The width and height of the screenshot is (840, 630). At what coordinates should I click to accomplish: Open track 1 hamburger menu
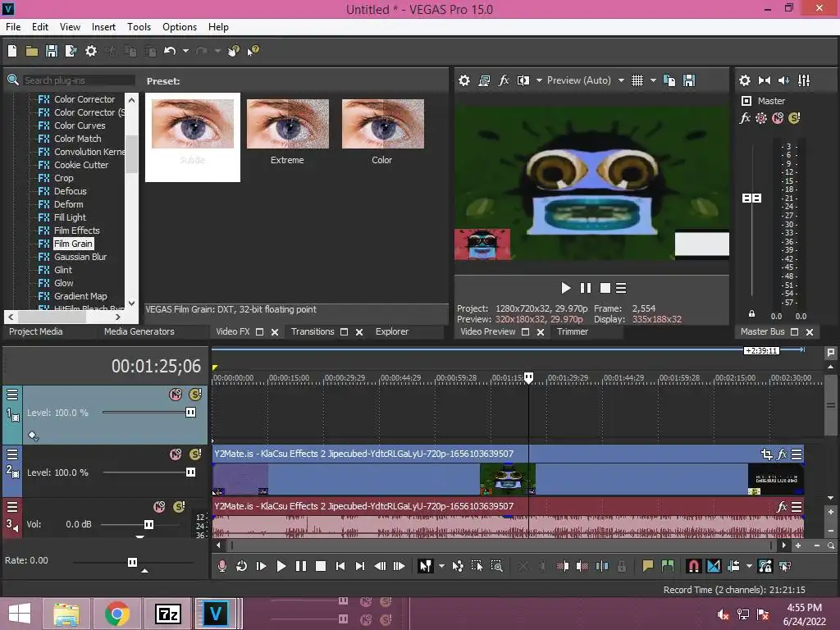11,395
